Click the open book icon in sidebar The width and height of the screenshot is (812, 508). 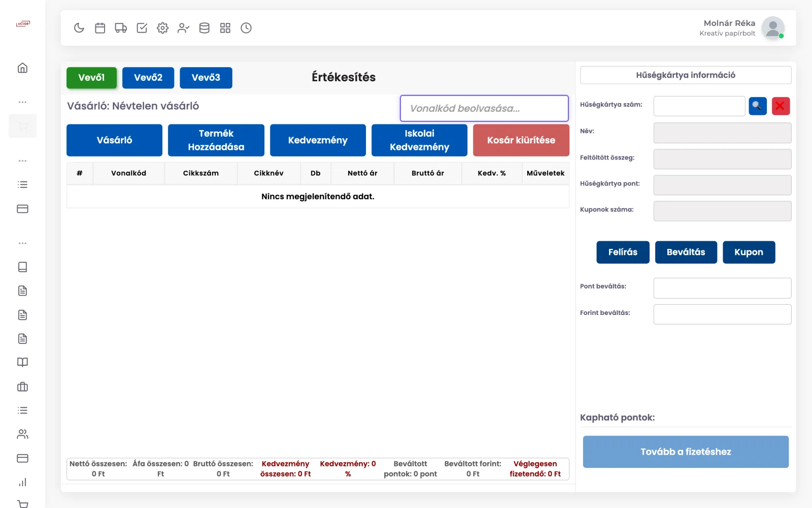coord(22,362)
